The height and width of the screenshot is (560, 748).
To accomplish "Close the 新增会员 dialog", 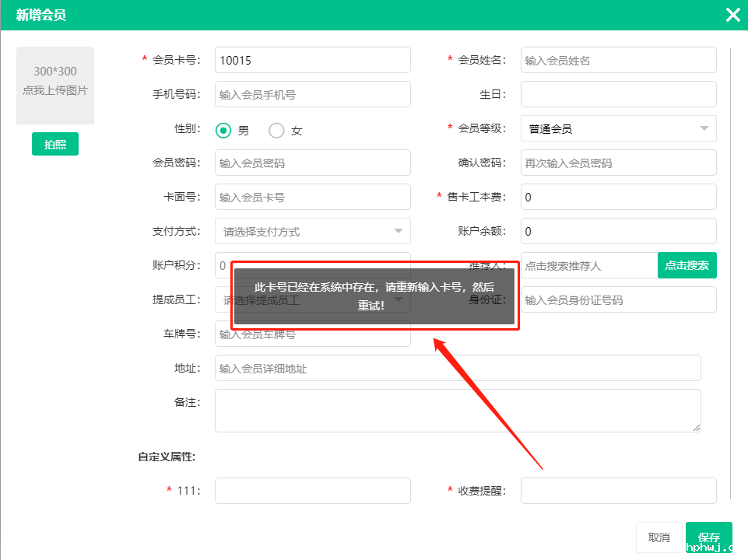I will click(732, 16).
